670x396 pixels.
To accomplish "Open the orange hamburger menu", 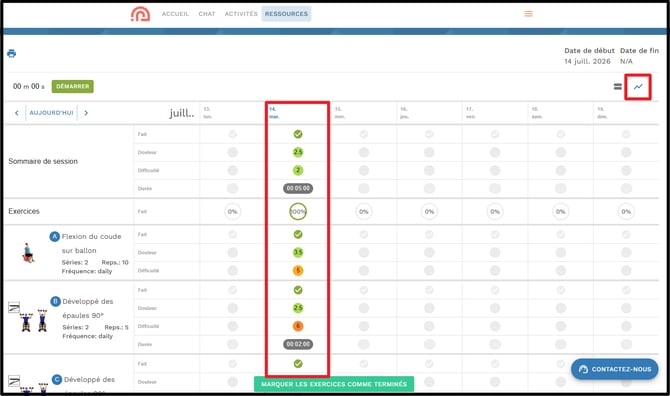I will pos(529,14).
